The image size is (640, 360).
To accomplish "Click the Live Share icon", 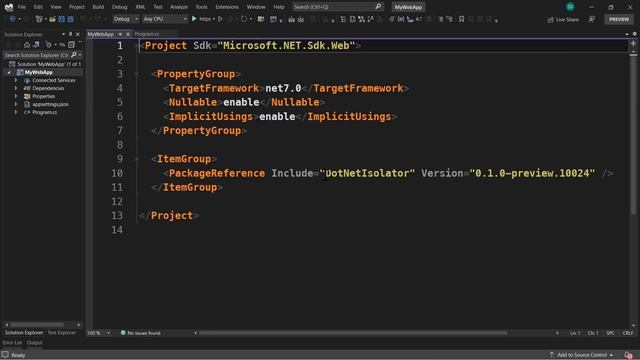I will pos(551,19).
